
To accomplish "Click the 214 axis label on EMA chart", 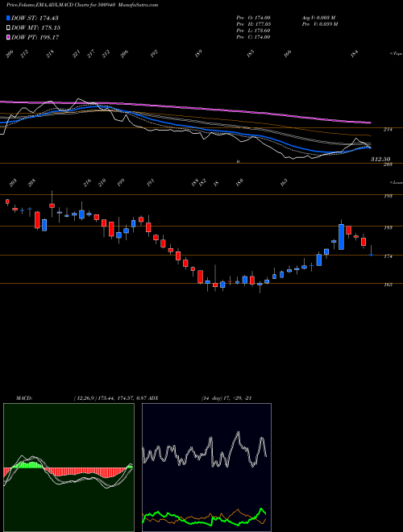I will tap(388, 130).
